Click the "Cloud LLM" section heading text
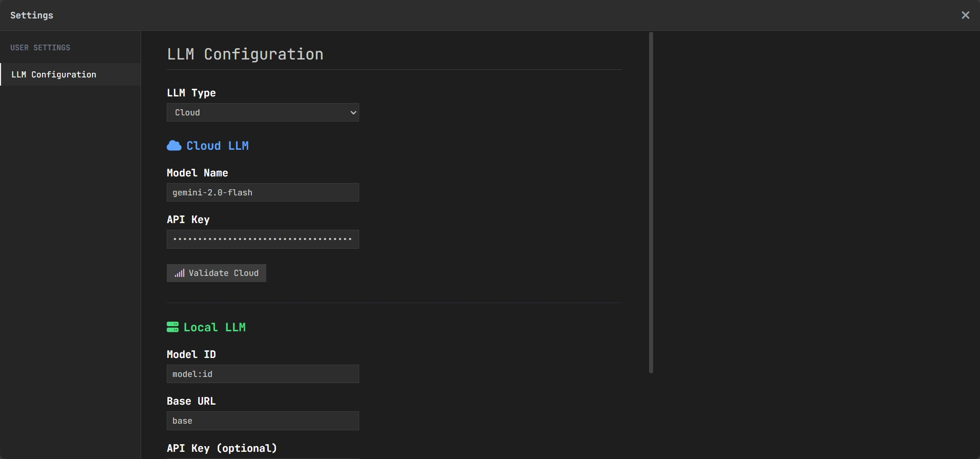 tap(218, 146)
